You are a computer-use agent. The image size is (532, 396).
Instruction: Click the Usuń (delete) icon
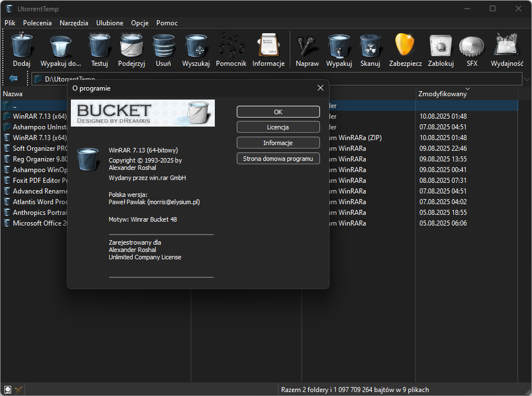click(163, 45)
